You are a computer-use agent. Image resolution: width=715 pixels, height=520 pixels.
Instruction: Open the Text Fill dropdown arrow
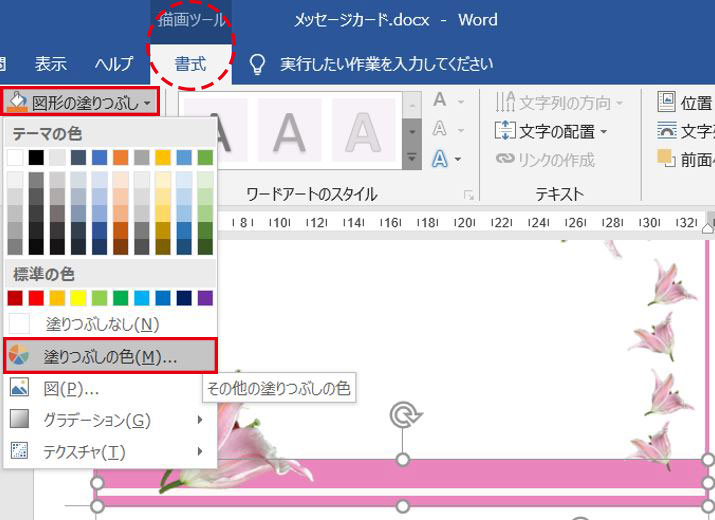pos(461,101)
